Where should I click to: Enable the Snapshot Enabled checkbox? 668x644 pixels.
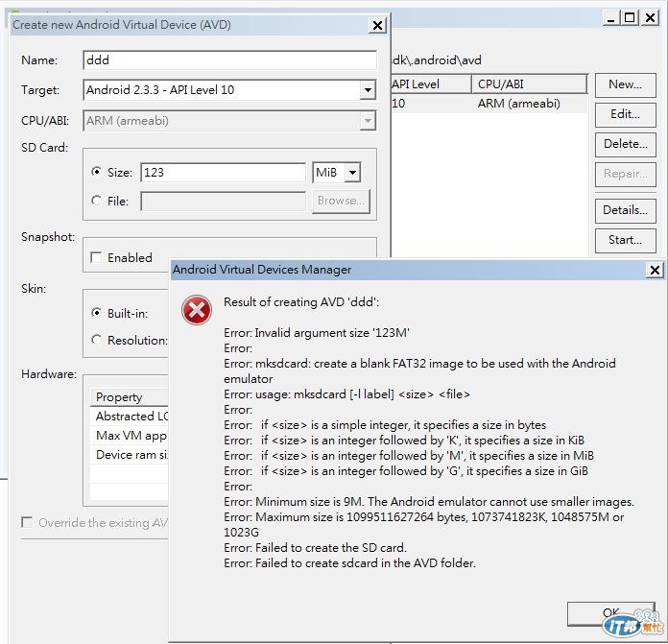coord(96,257)
